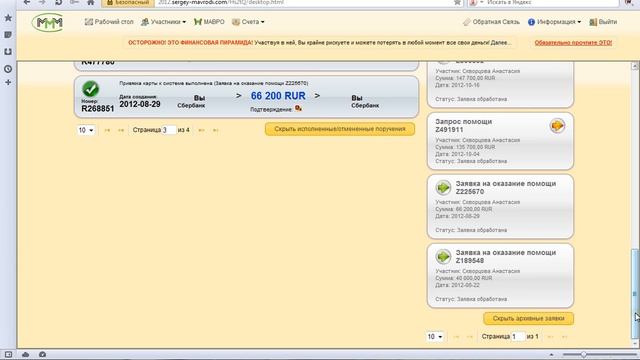Open orders per-page dropdown showing 10
This screenshot has width=640, height=360.
point(86,130)
